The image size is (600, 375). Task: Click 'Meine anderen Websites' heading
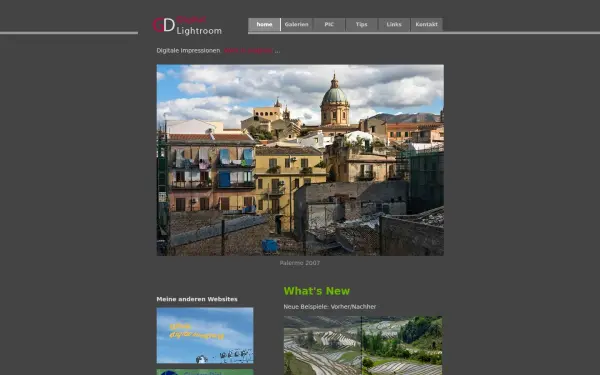(x=197, y=299)
